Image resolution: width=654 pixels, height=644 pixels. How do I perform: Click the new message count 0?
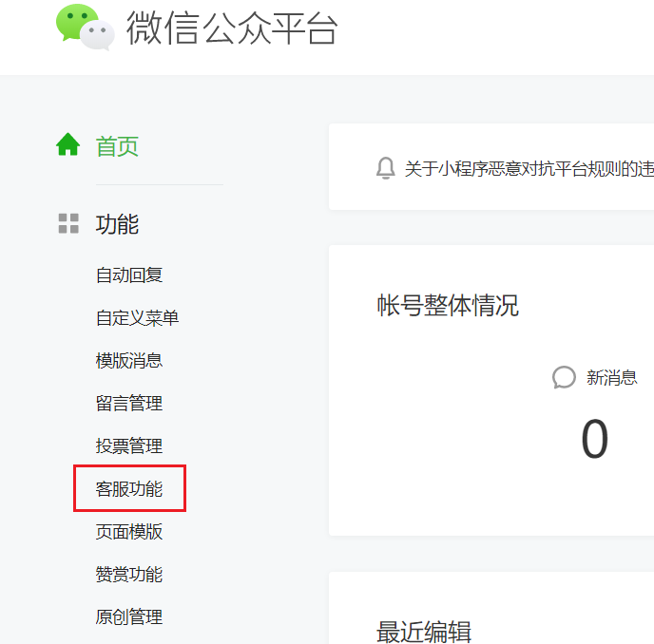(595, 439)
